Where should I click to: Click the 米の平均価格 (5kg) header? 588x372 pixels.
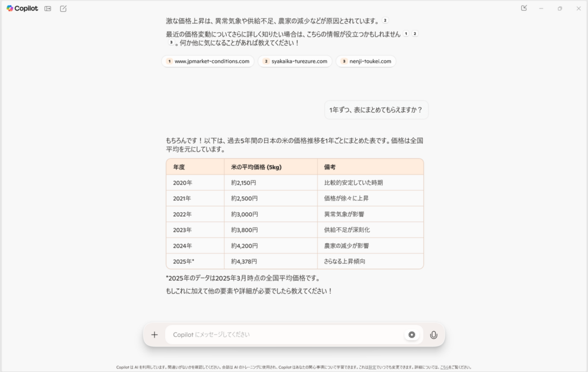pos(271,167)
